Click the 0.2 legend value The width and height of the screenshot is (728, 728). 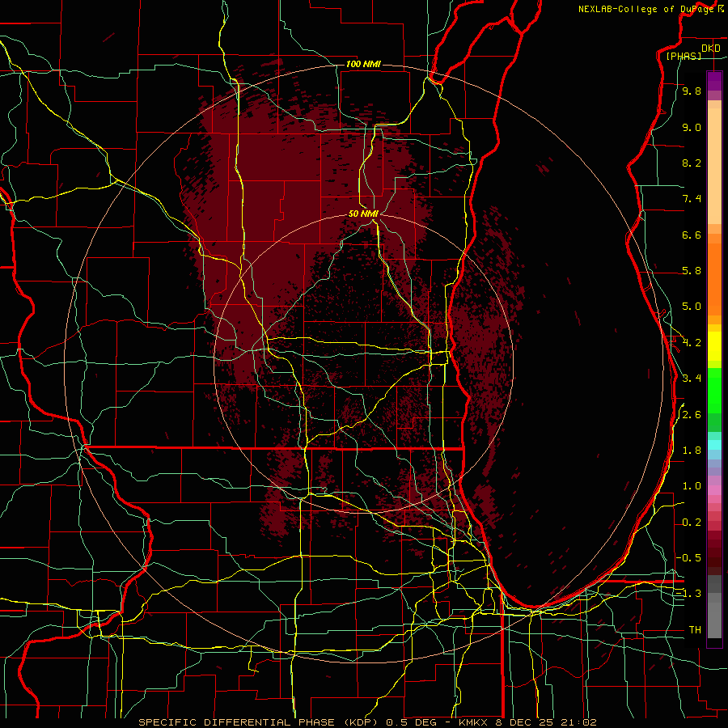[x=692, y=523]
